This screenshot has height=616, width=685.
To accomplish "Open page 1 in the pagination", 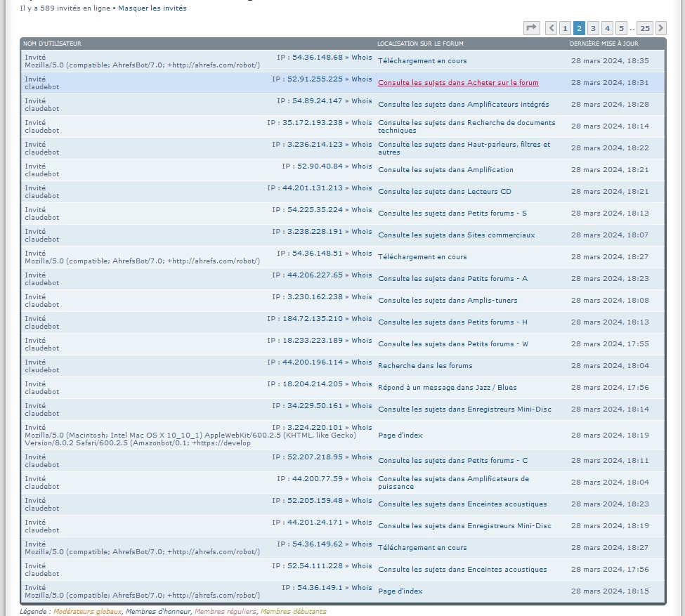I will point(565,28).
